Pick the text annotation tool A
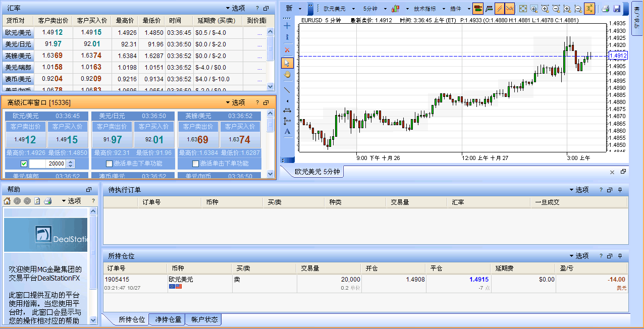This screenshot has height=329, width=644. 287,132
